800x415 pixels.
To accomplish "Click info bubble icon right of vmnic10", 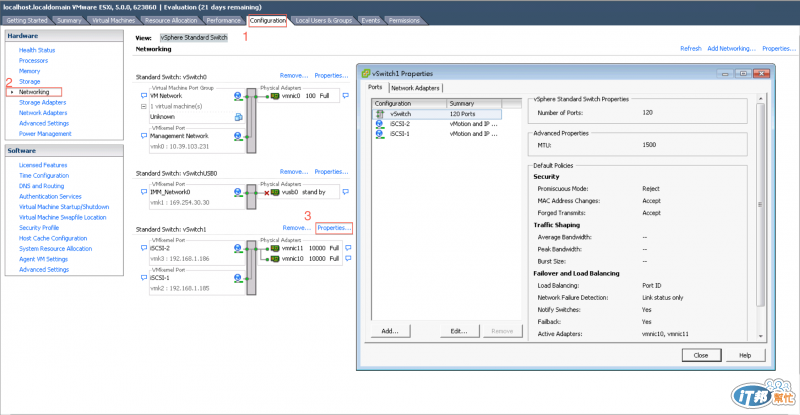I will click(348, 258).
